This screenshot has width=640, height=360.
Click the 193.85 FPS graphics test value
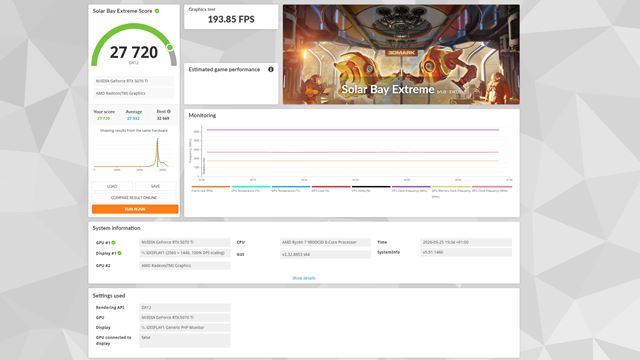231,19
